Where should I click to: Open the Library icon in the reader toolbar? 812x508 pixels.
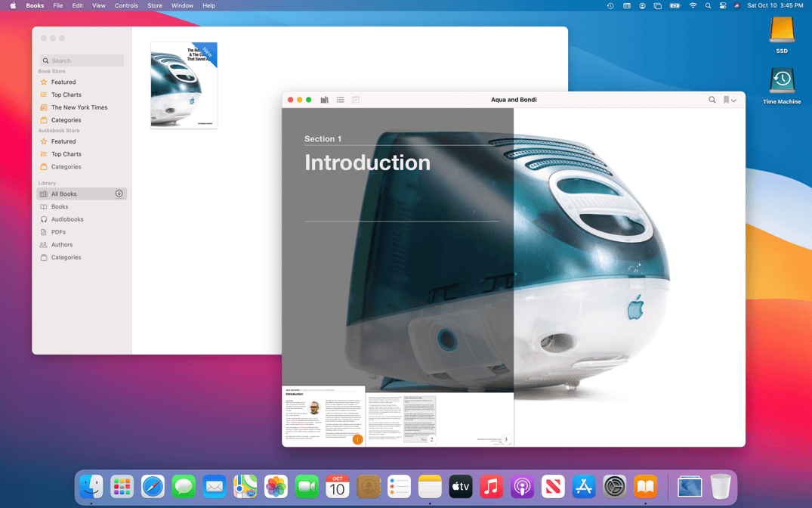click(x=324, y=100)
